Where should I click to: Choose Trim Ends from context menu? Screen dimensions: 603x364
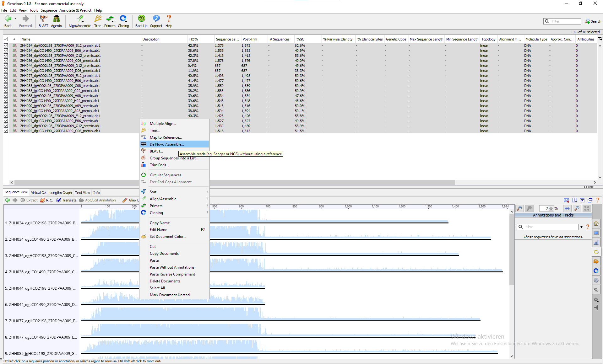(174, 165)
